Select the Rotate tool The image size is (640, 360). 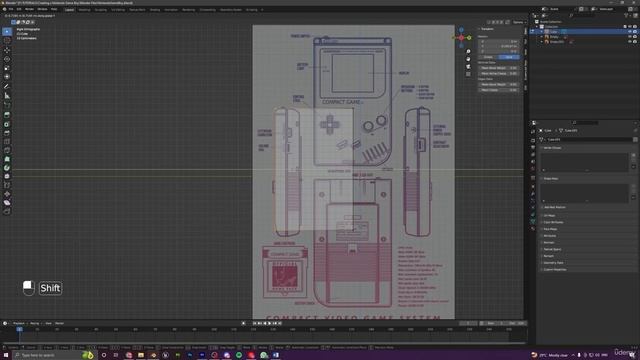[7, 59]
